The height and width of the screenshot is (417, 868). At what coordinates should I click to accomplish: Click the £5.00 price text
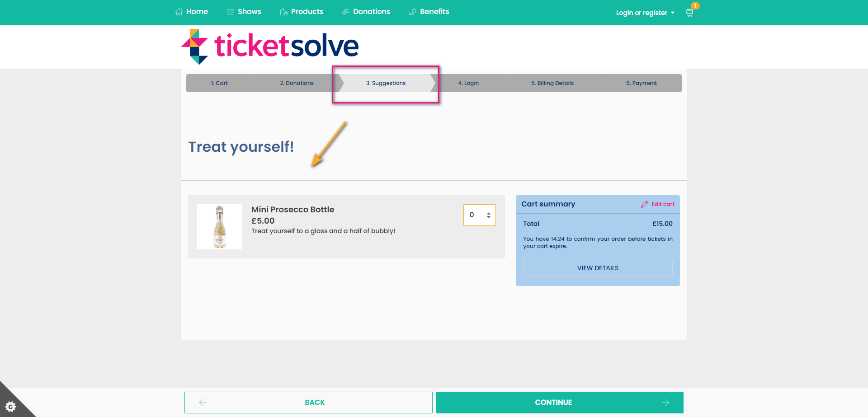pos(263,221)
